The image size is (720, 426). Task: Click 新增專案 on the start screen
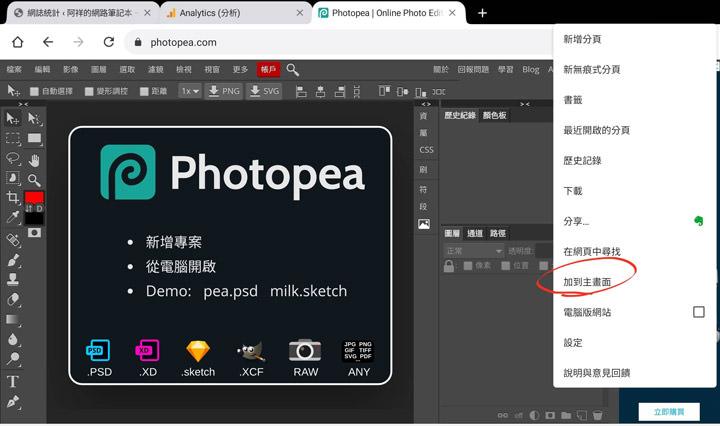click(174, 242)
